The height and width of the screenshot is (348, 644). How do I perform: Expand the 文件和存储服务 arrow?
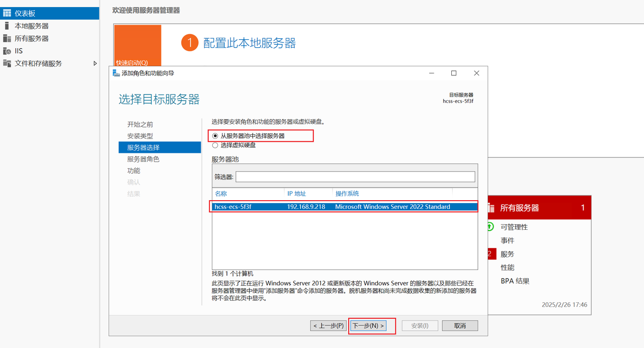pos(95,63)
